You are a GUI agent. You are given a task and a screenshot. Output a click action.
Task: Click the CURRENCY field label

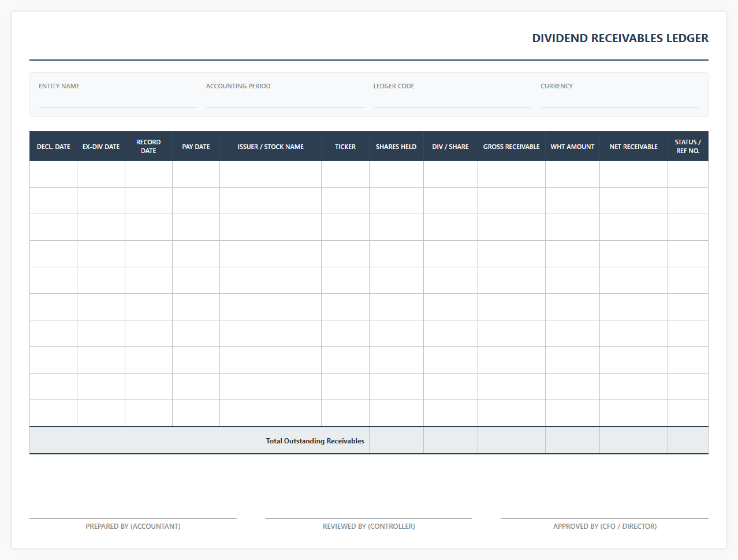point(557,86)
